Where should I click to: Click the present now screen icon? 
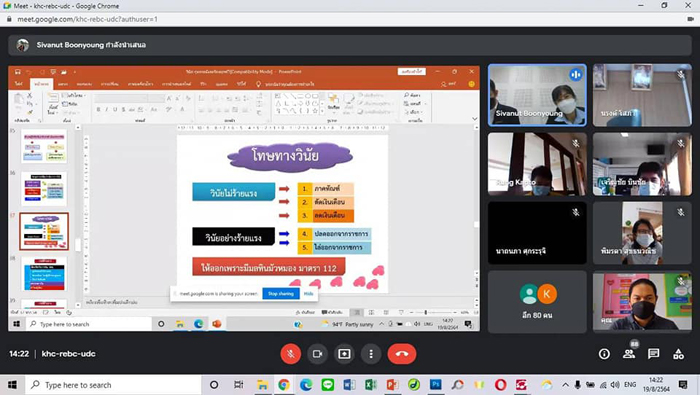(x=344, y=354)
